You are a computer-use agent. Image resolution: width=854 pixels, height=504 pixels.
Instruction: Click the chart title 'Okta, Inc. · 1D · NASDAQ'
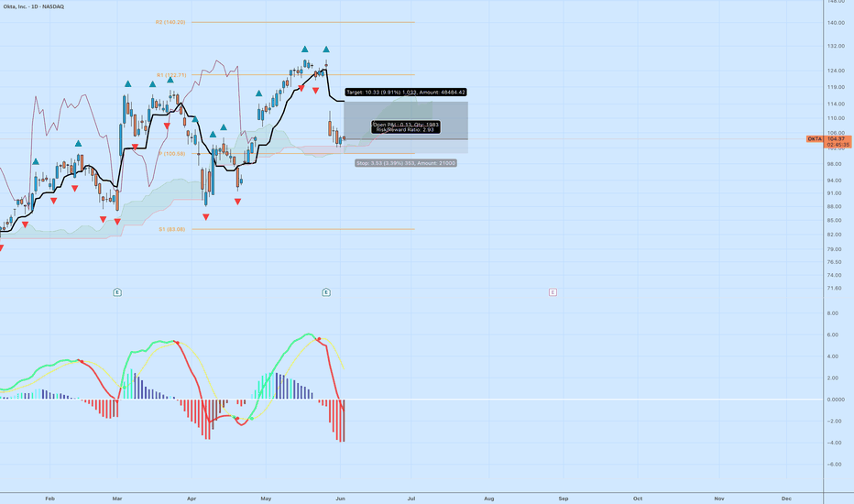[34, 6]
